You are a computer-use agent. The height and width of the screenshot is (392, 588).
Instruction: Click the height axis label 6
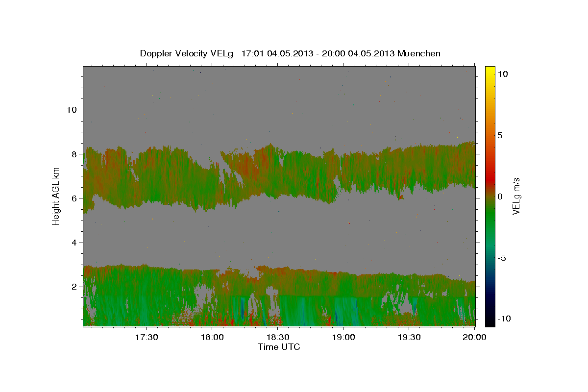click(74, 198)
